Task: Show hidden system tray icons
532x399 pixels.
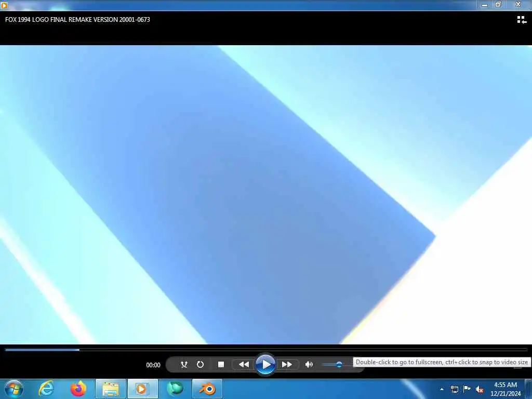Action: (x=442, y=389)
